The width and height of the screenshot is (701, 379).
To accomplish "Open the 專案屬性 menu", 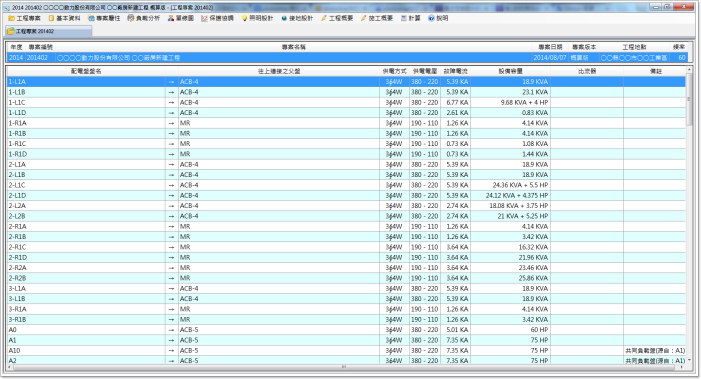I will pos(104,18).
